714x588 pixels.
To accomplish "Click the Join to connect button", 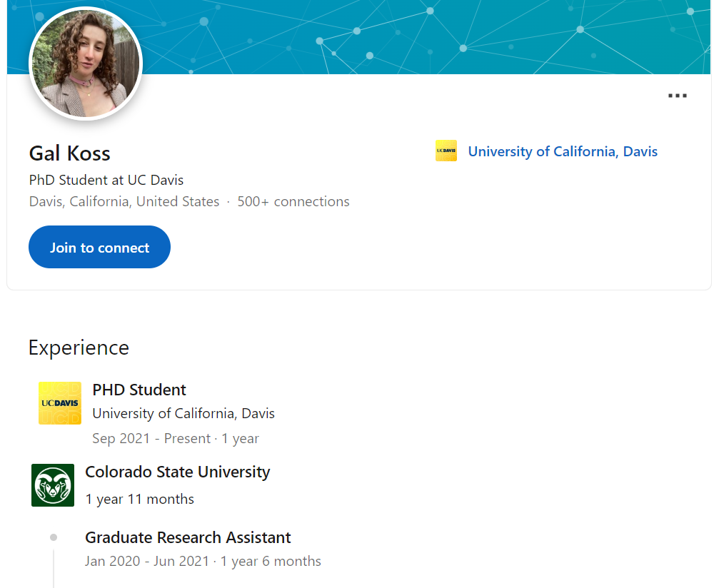I will (99, 247).
